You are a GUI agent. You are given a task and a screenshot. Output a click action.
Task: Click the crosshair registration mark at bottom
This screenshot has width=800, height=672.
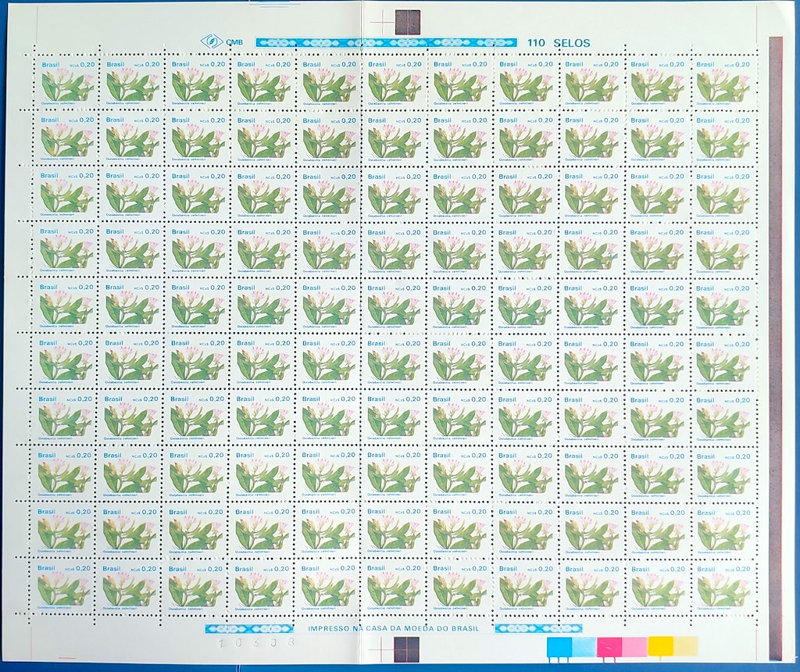(380, 648)
